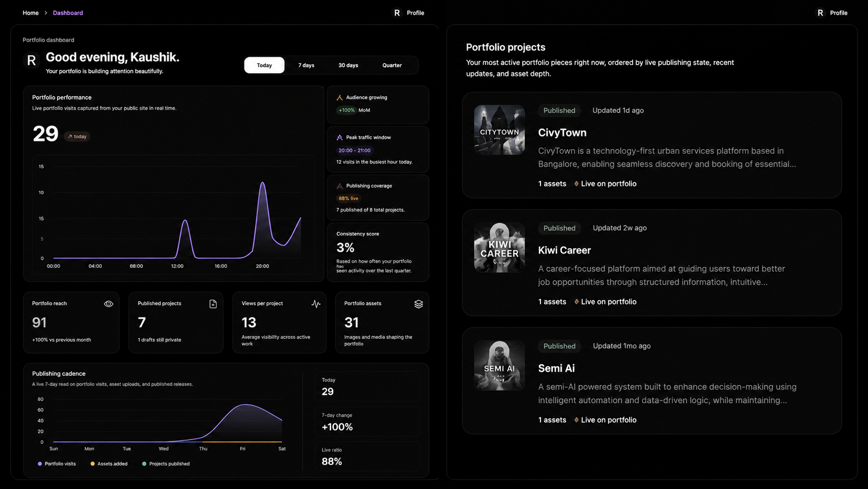Click the green Projects published legend dot
Image resolution: width=868 pixels, height=489 pixels.
point(144,464)
